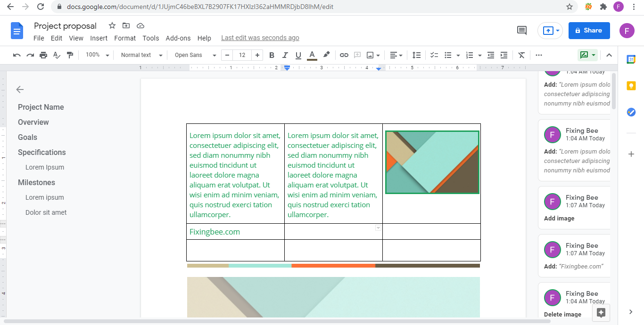This screenshot has width=644, height=325.
Task: Open the Open Sans font dropdown
Action: [195, 55]
